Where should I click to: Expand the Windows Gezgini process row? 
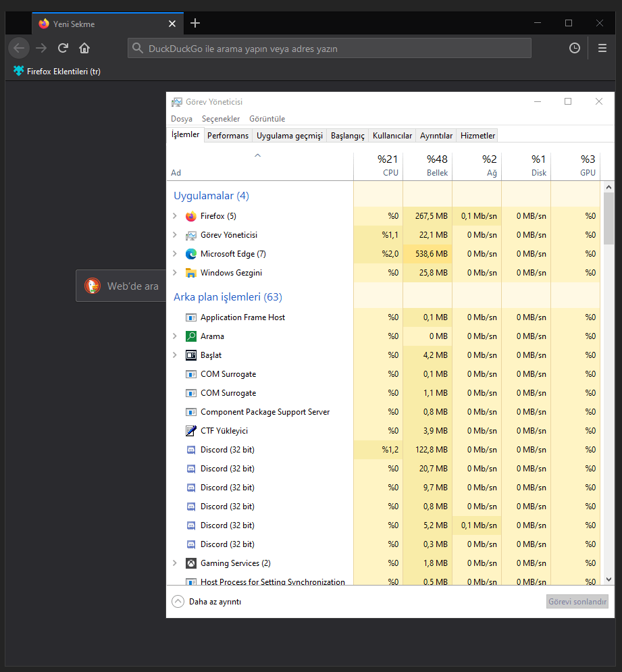pyautogui.click(x=175, y=273)
